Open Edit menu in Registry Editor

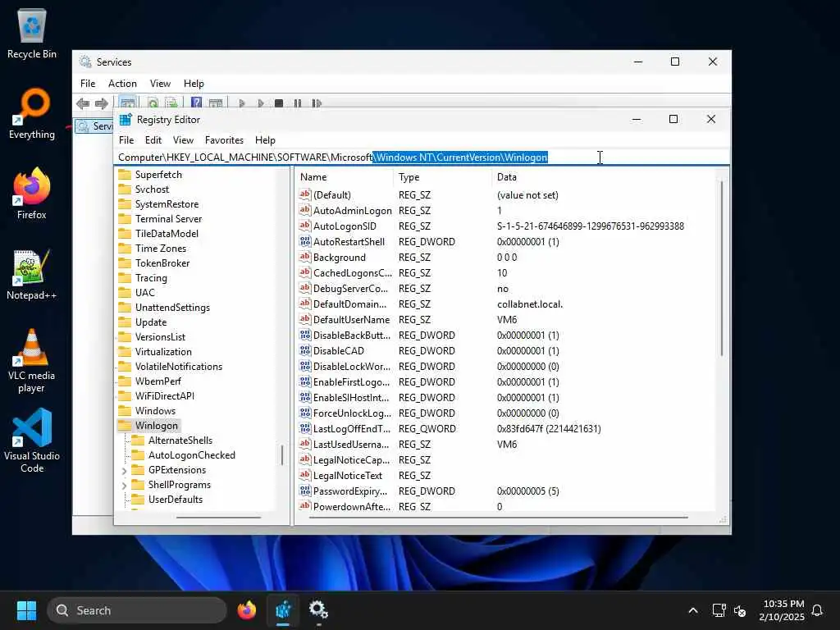click(x=153, y=139)
